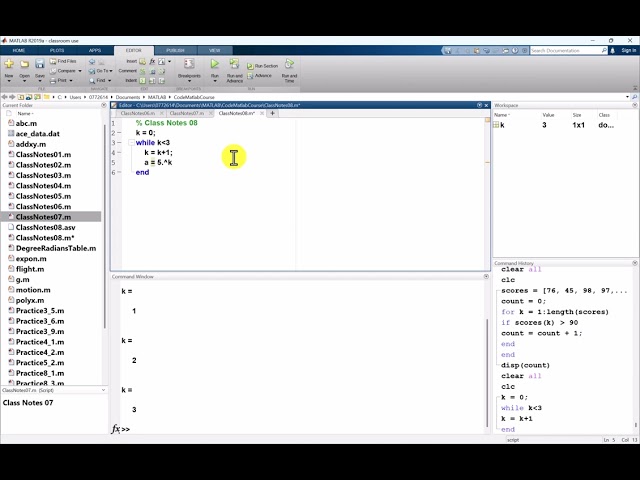Click the Open folder icon
640x480 pixels.
pos(24,64)
